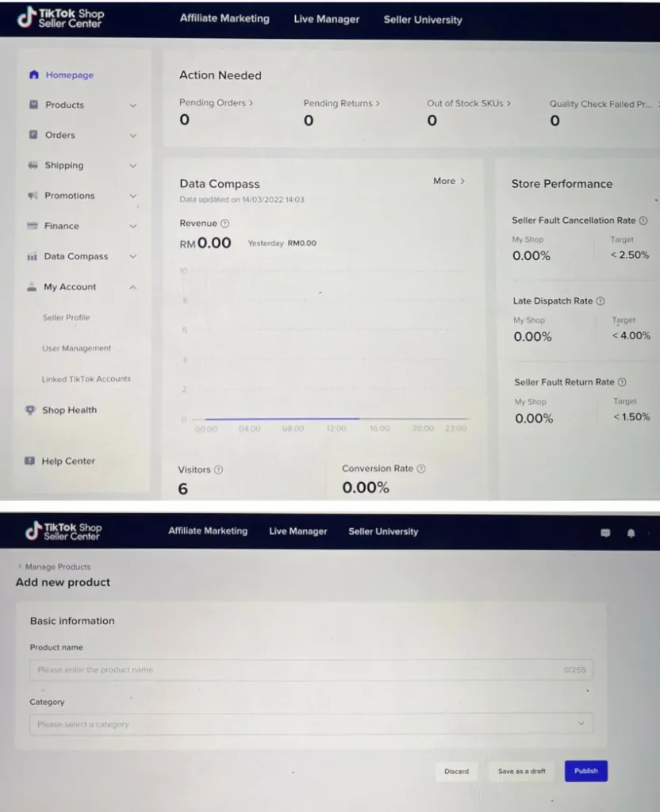The image size is (660, 812).
Task: Open the Category selection dropdown
Action: pyautogui.click(x=311, y=724)
